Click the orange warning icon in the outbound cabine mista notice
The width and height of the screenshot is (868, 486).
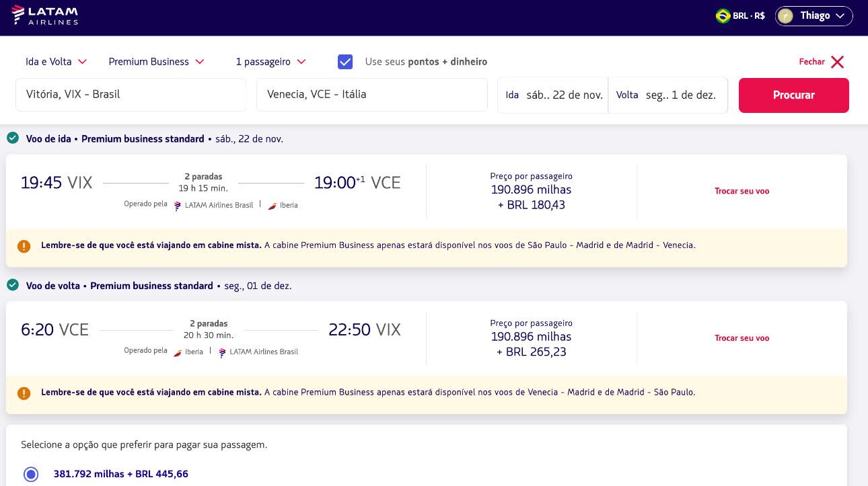[24, 246]
